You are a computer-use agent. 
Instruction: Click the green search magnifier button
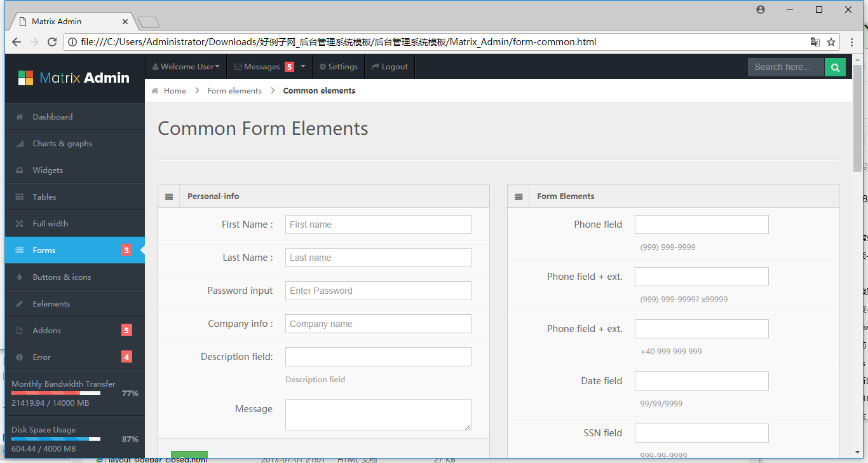pyautogui.click(x=835, y=67)
